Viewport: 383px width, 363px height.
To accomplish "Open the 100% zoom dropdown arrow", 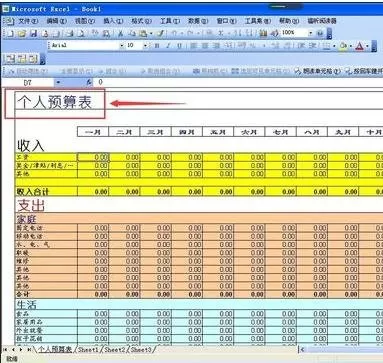I will [x=310, y=33].
